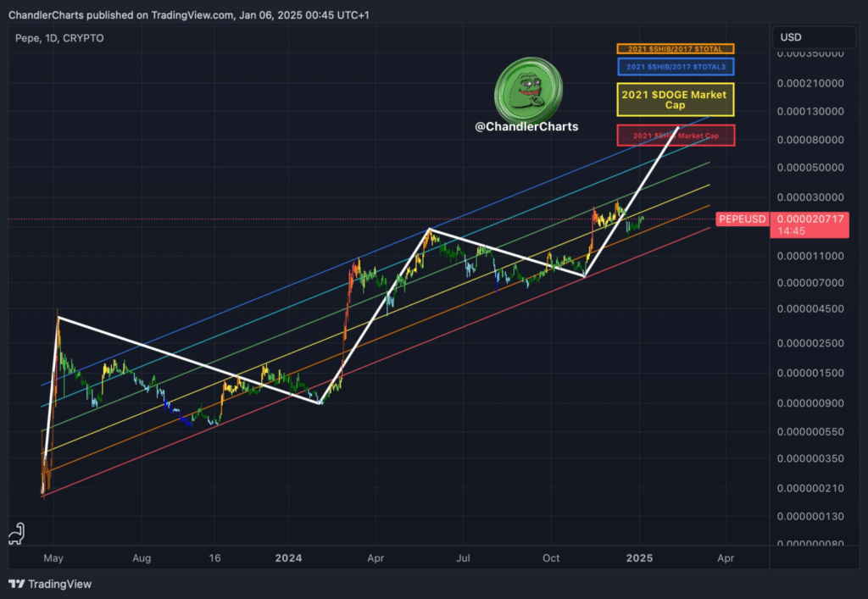Image resolution: width=868 pixels, height=599 pixels.
Task: Click the dinosaur icon above the time axis
Action: pos(15,532)
